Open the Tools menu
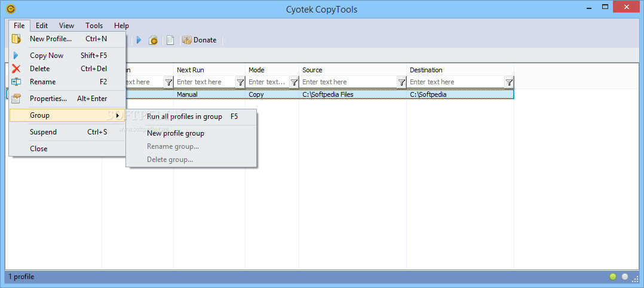 coord(94,26)
